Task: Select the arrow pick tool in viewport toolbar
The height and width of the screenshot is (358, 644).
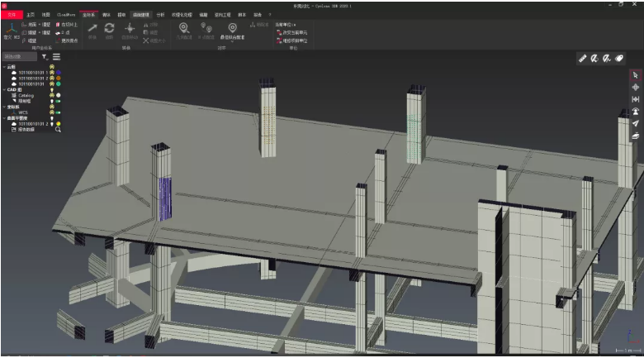Action: pyautogui.click(x=635, y=74)
